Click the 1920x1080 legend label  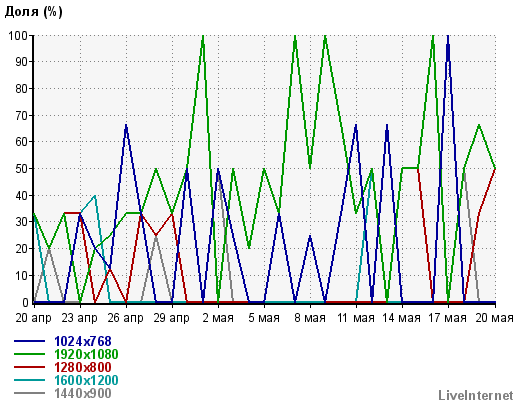pos(86,354)
